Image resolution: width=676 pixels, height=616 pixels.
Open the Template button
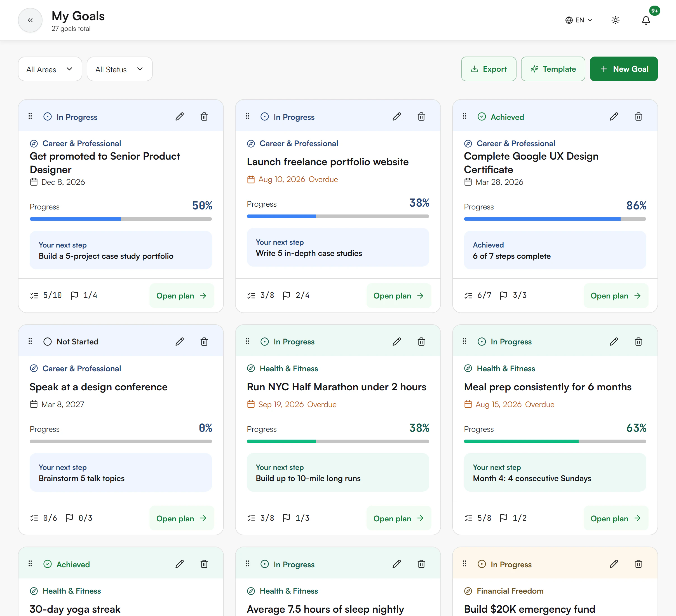coord(553,69)
